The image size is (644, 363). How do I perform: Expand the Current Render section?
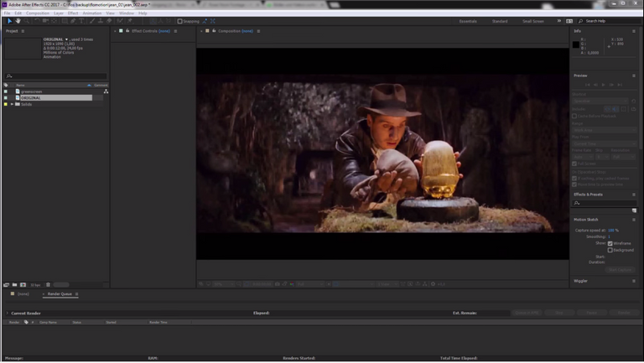7,314
